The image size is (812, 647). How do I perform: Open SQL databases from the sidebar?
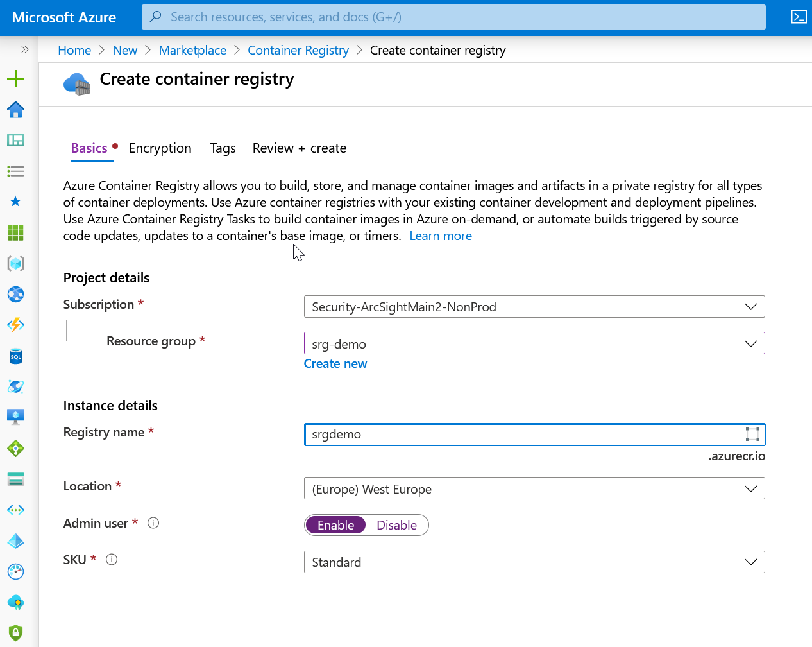tap(15, 356)
